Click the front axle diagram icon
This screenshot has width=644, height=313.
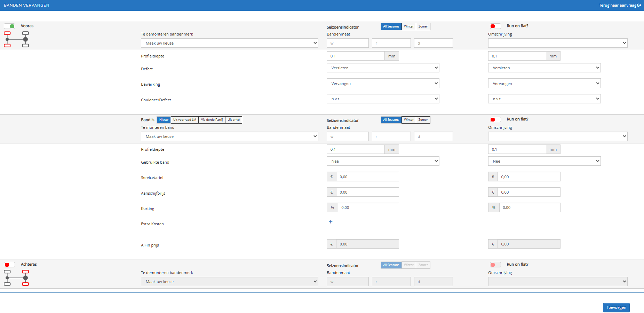(16, 39)
